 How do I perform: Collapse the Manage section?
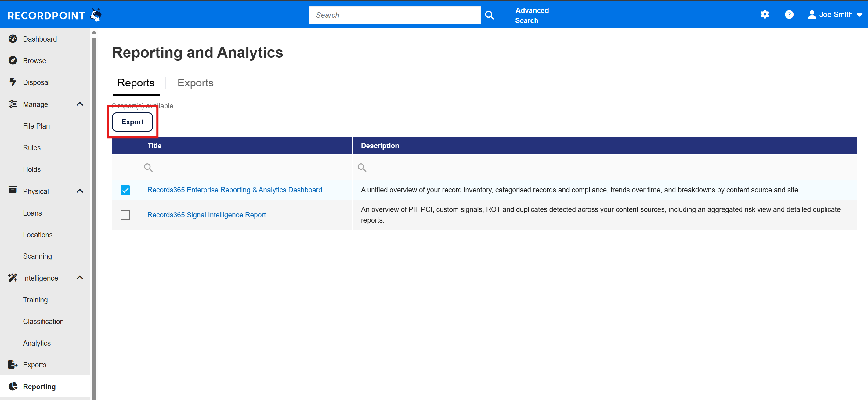pos(80,104)
